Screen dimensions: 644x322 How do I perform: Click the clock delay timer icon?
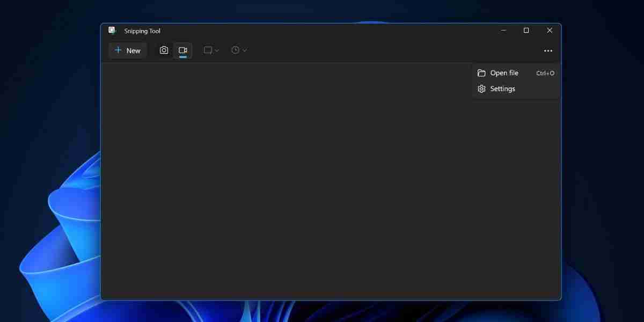[236, 50]
